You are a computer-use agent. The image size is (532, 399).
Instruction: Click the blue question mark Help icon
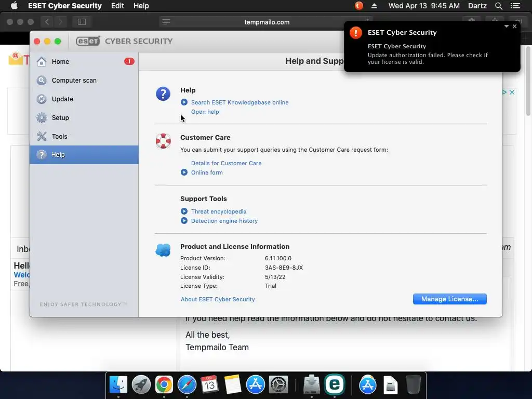[x=163, y=94]
